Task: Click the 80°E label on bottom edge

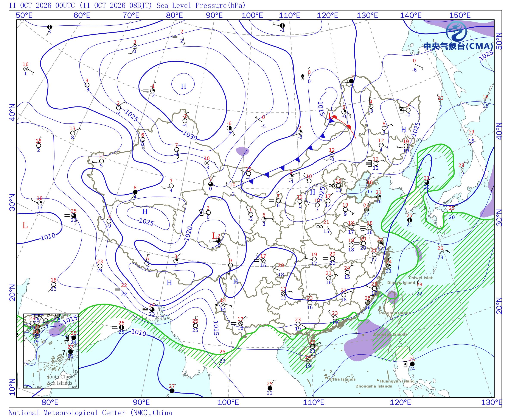Action: (x=50, y=403)
